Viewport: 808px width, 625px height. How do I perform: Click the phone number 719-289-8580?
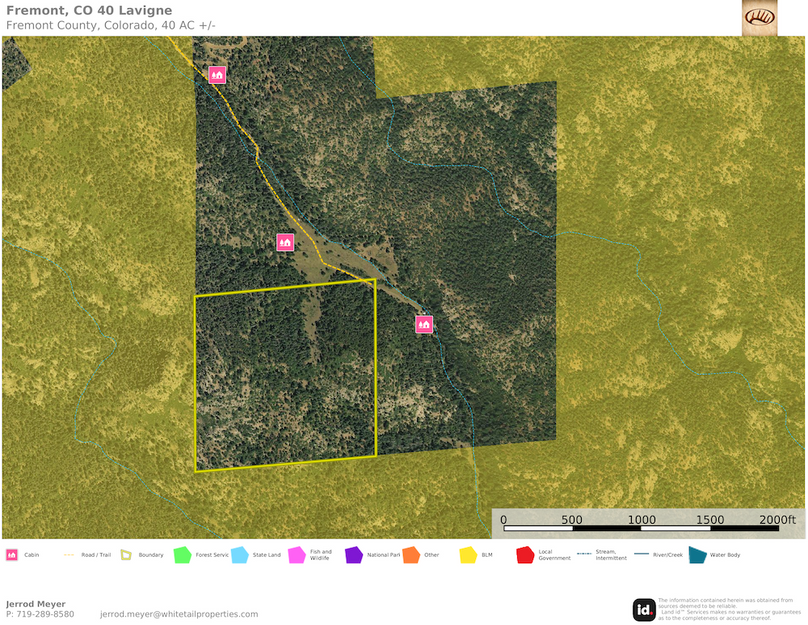46,614
